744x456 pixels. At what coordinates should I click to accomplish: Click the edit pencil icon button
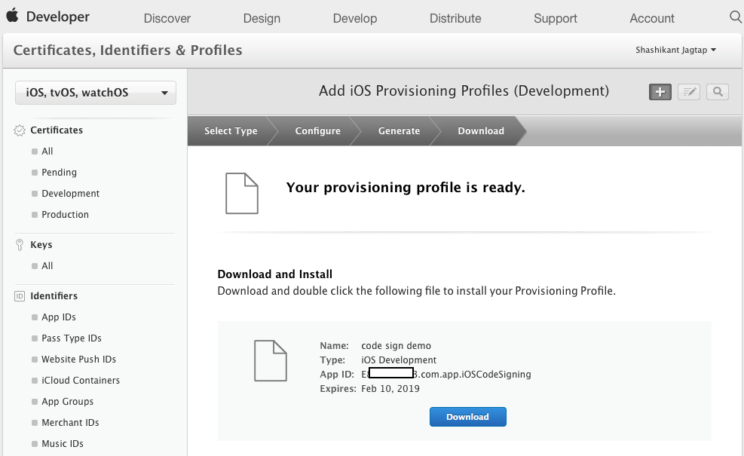[x=689, y=92]
